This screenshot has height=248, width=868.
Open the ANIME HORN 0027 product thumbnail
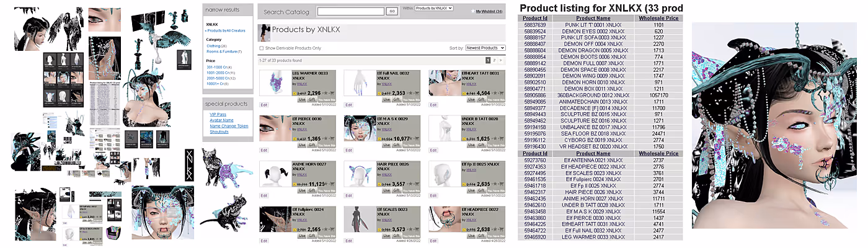click(275, 176)
